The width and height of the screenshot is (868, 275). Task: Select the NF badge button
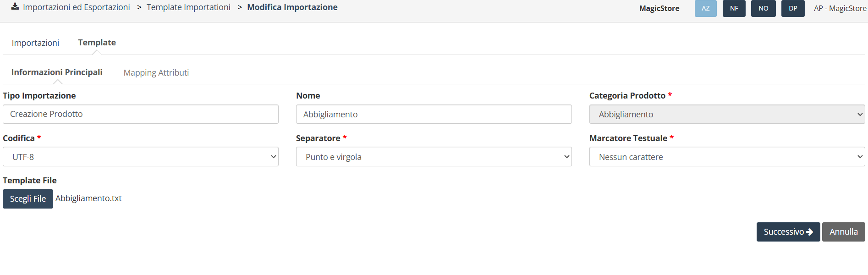734,8
